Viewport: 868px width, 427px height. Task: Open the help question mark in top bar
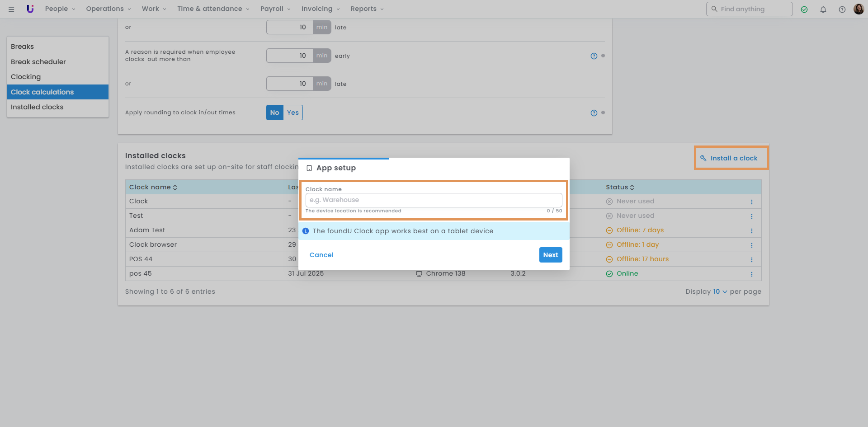pyautogui.click(x=842, y=9)
